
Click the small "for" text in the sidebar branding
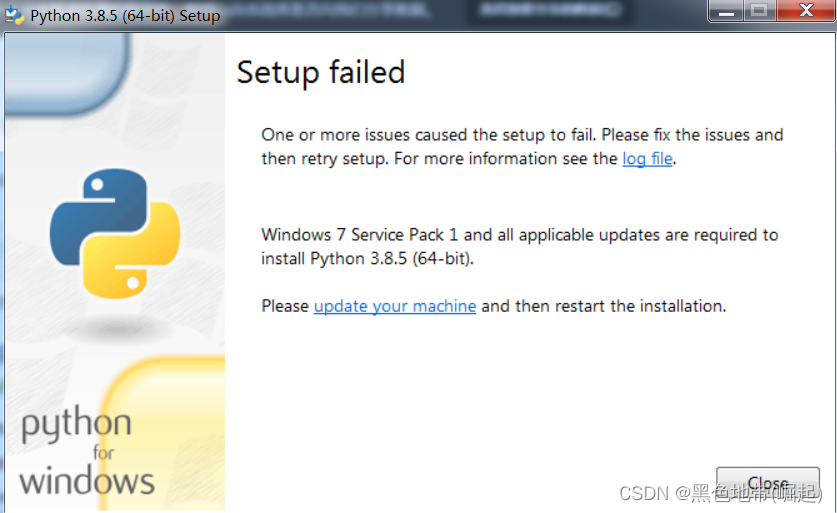[104, 452]
